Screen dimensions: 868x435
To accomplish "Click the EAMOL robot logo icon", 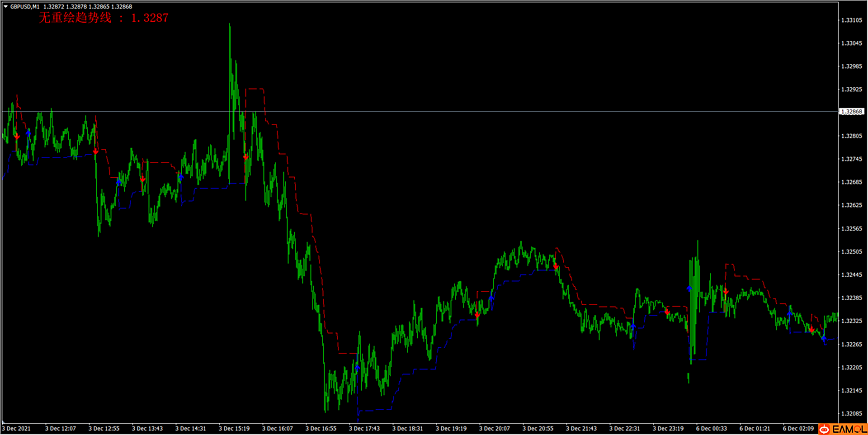I will [825, 429].
